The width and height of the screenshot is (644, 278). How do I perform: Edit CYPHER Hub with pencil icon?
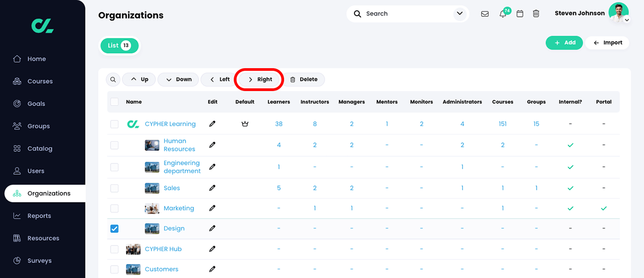(x=212, y=249)
